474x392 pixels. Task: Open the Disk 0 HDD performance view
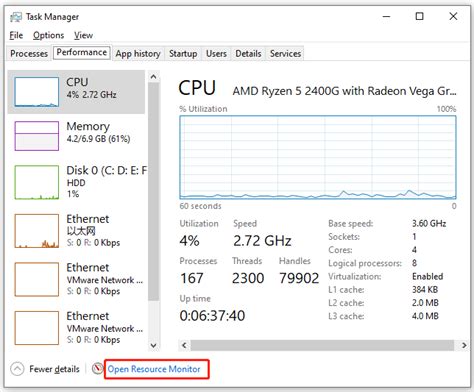(x=76, y=182)
